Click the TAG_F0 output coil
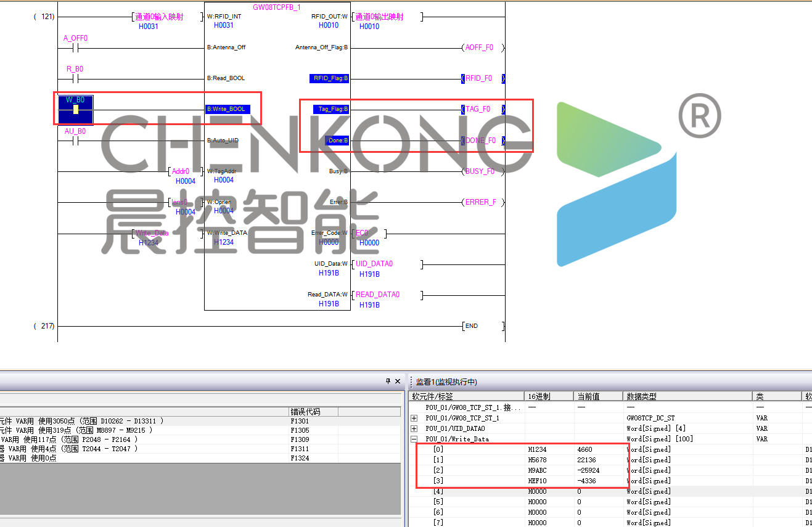Screen dimensions: 812x527 point(483,109)
